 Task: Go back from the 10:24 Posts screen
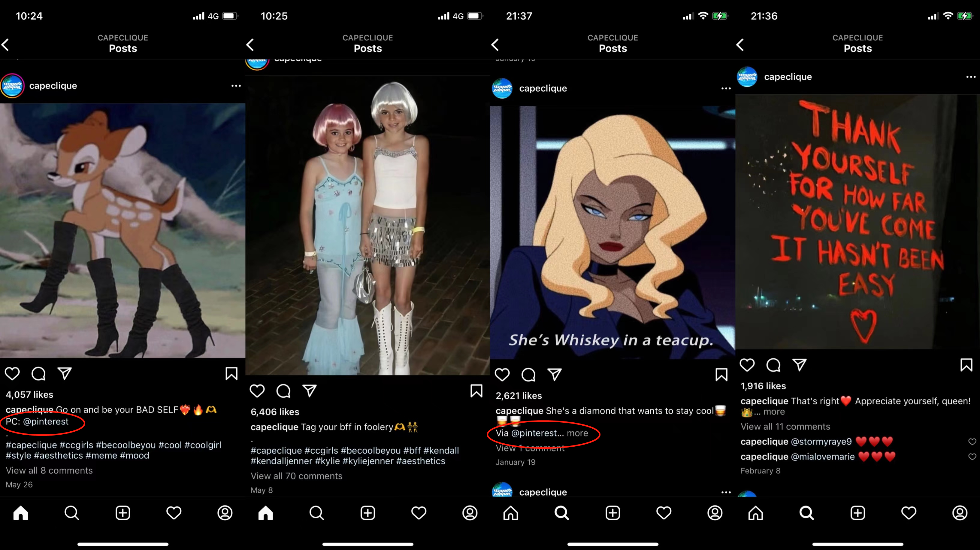pos(6,44)
